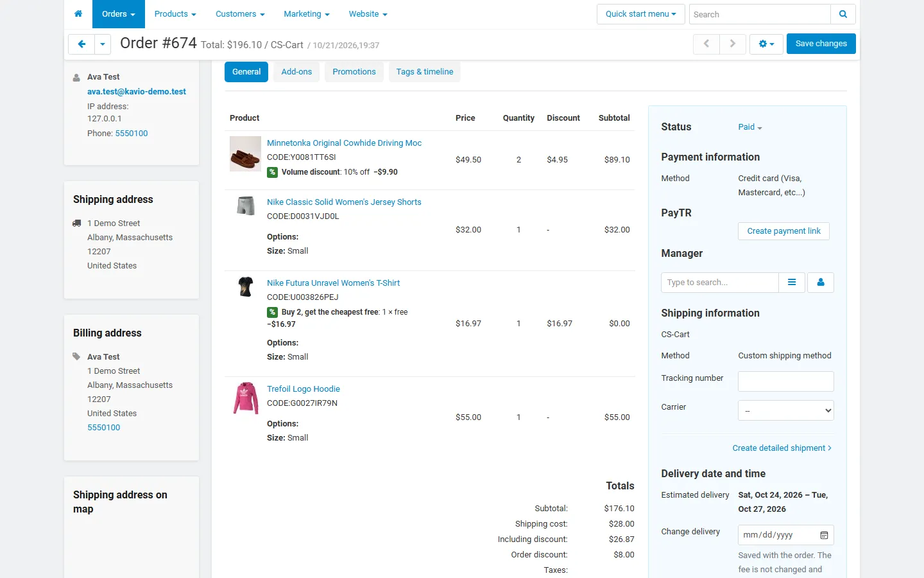924x578 pixels.
Task: Focus the top Search field
Action: (760, 14)
